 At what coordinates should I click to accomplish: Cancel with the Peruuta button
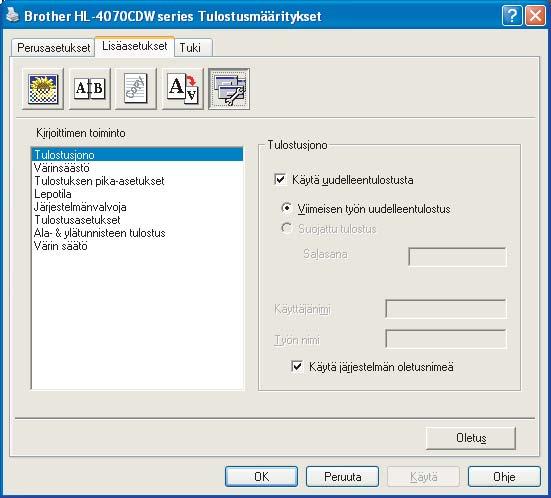click(x=342, y=477)
